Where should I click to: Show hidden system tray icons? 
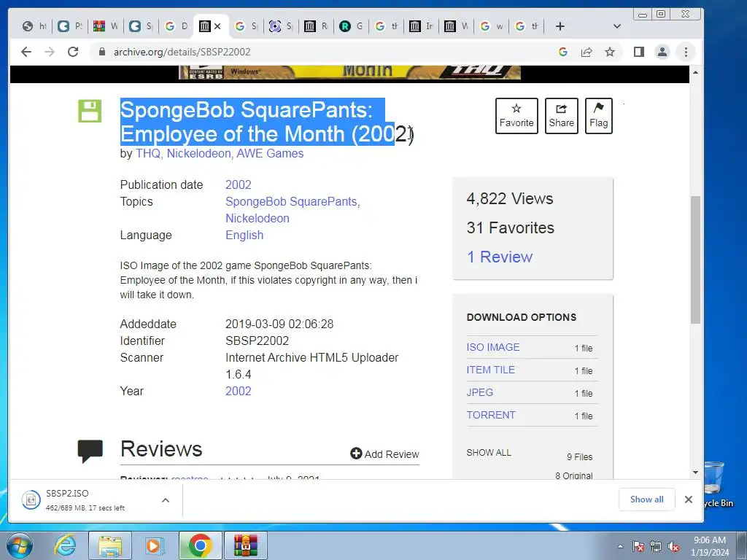coord(620,546)
